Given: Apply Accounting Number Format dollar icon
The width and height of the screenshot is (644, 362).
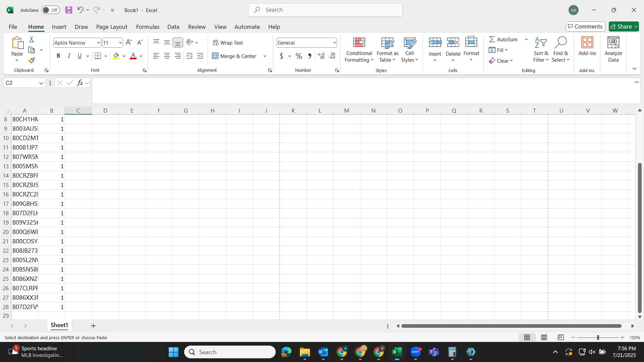Looking at the screenshot, I should 282,56.
